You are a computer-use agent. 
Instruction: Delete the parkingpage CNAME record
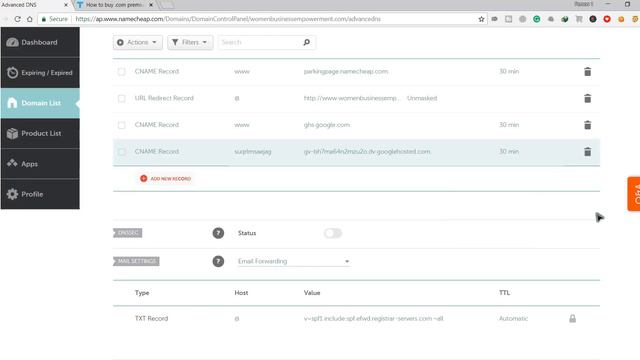tap(587, 71)
